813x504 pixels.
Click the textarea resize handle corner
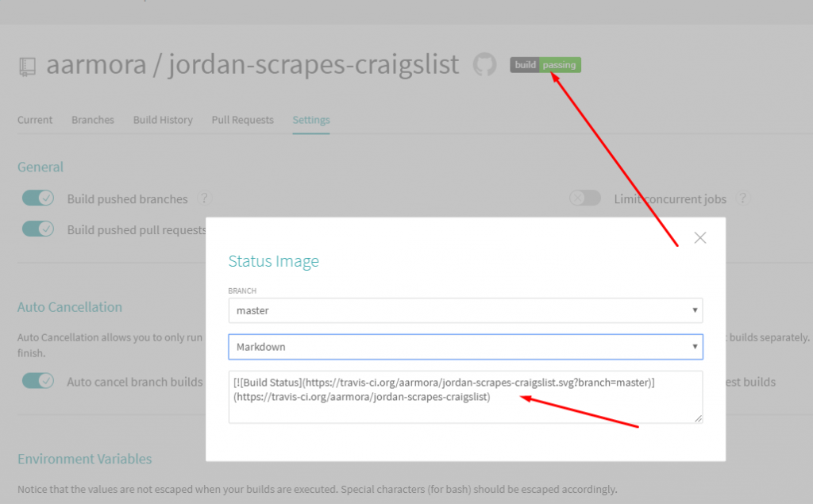point(698,418)
